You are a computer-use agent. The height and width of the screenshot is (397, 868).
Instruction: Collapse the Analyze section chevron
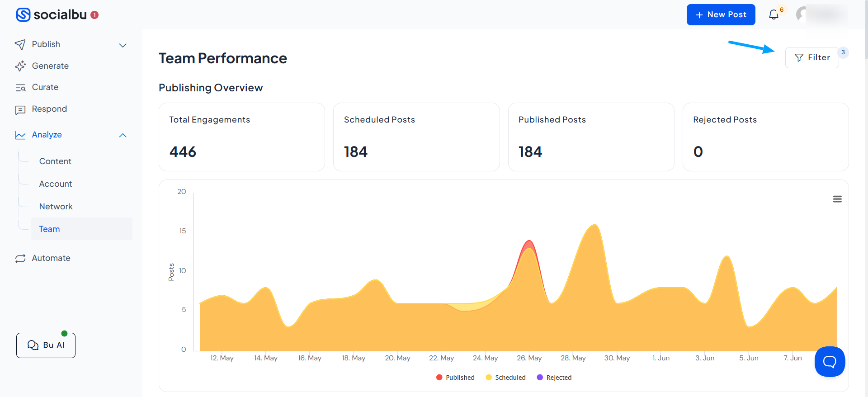[123, 135]
